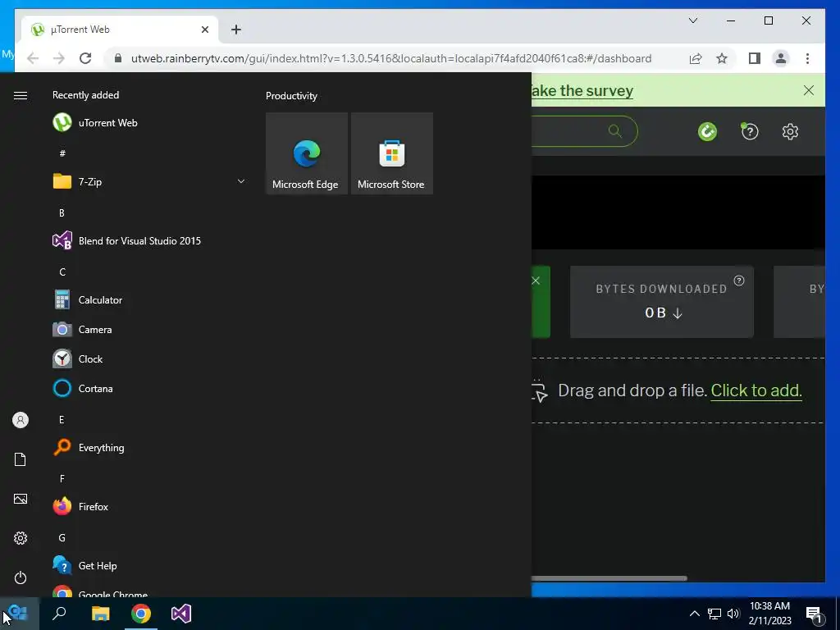Viewport: 840px width, 630px height.
Task: Click the letter E section header
Action: (62, 419)
